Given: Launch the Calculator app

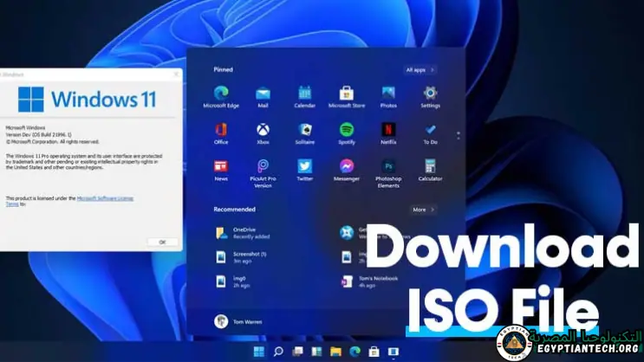Looking at the screenshot, I should 430,171.
